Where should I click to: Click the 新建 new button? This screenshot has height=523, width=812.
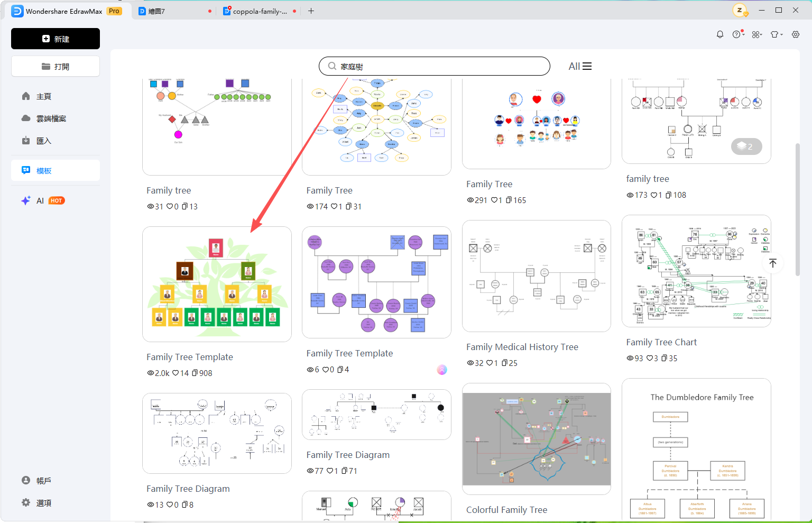click(56, 39)
